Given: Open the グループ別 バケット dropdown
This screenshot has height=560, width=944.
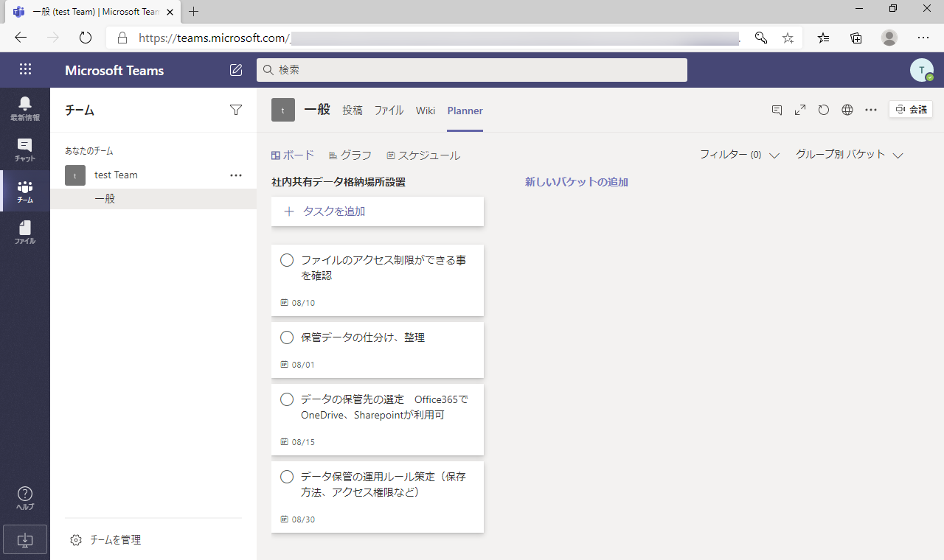Looking at the screenshot, I should (850, 155).
